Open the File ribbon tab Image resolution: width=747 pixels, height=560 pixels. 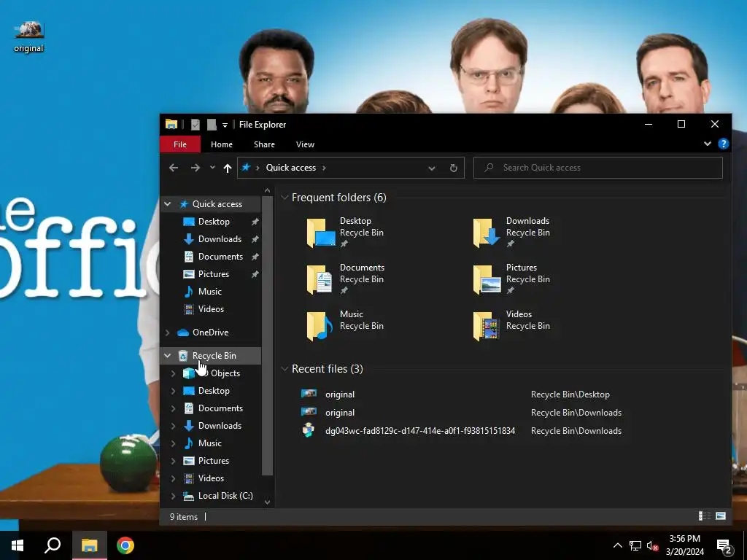(180, 144)
